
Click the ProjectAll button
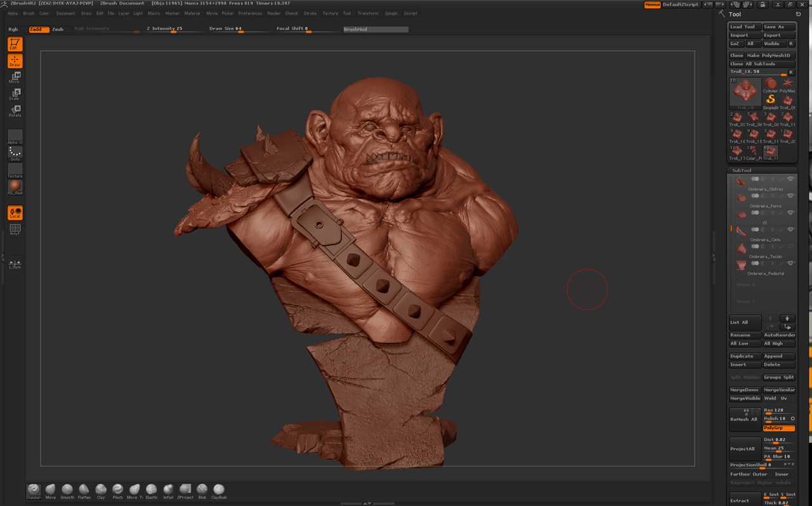745,449
